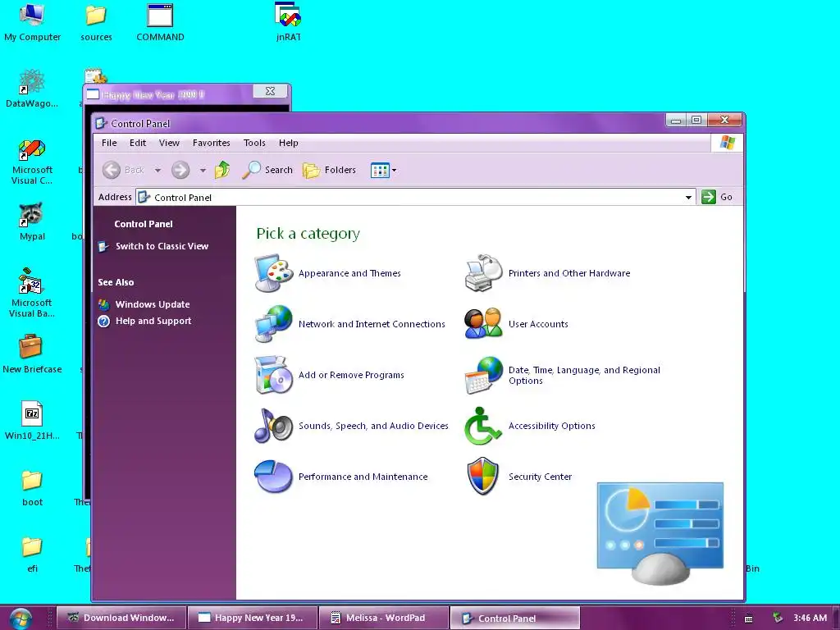Viewport: 840px width, 630px height.
Task: Go up one folder level
Action: [222, 170]
